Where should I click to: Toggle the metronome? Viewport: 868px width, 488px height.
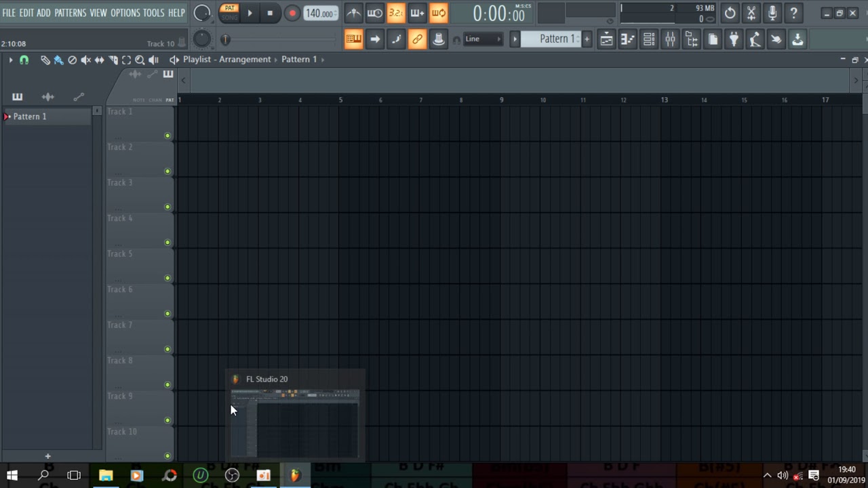(354, 13)
